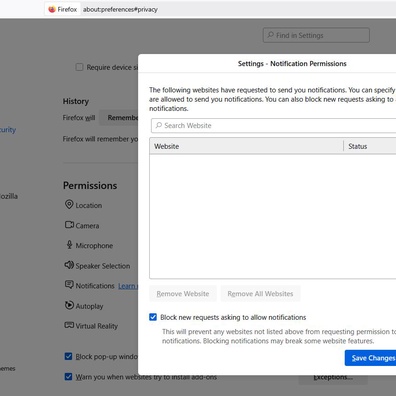Sort the list by Status column header
The image size is (396, 396).
(x=370, y=146)
